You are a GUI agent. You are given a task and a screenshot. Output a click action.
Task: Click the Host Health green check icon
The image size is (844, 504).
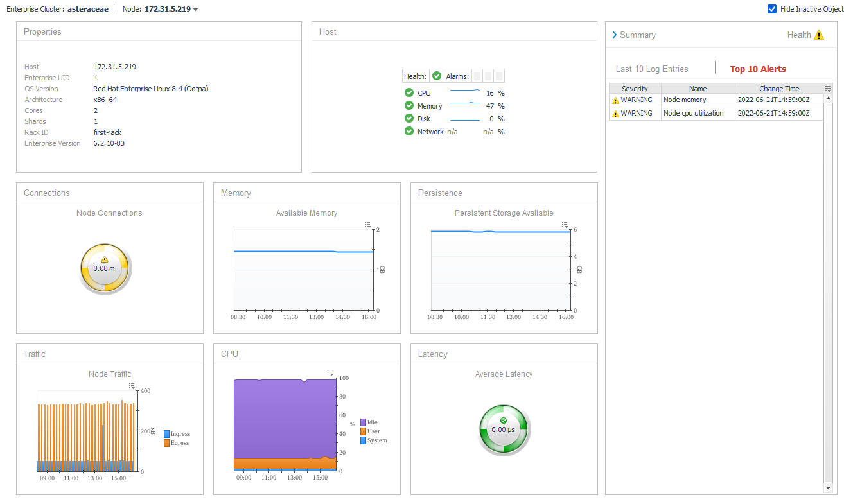click(437, 76)
